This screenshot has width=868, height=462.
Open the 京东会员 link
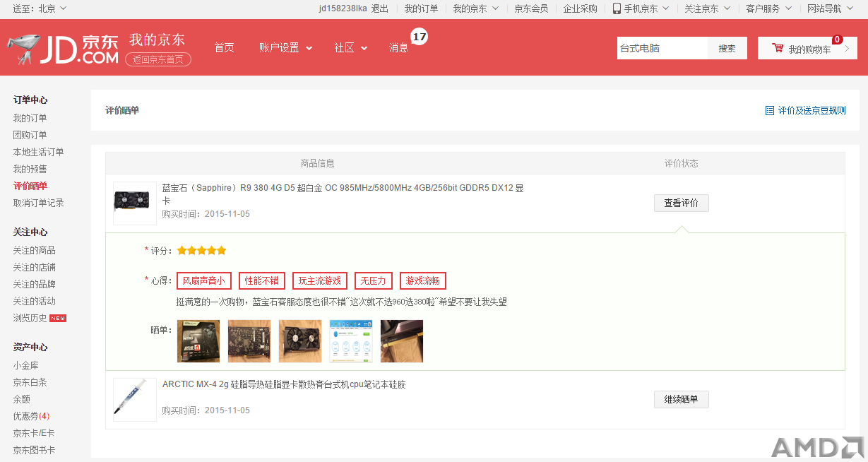point(531,8)
